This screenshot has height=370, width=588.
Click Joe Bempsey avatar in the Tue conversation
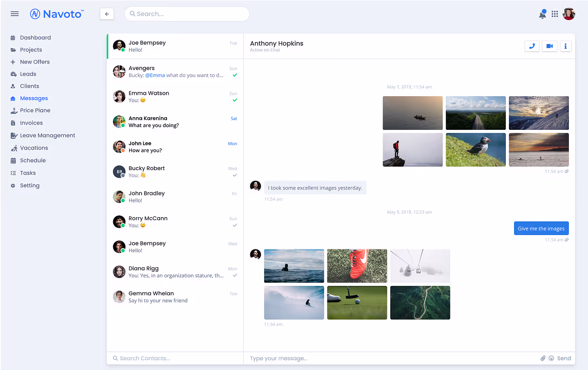pos(119,46)
